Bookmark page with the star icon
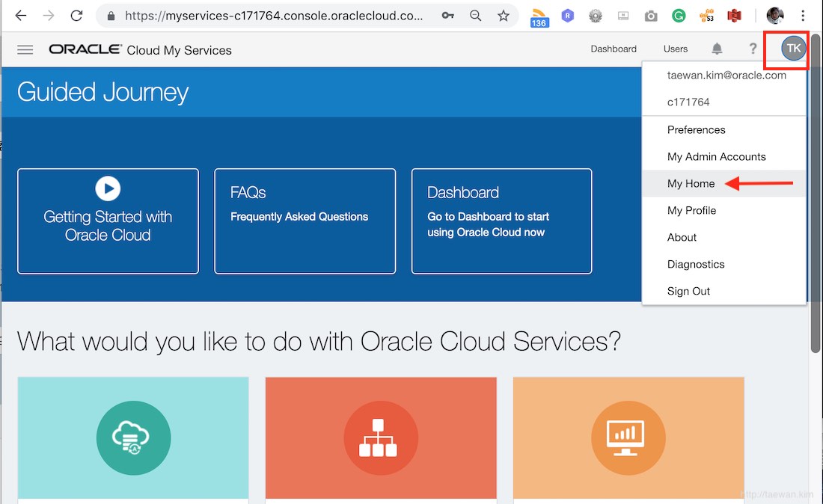823x504 pixels. 504,16
